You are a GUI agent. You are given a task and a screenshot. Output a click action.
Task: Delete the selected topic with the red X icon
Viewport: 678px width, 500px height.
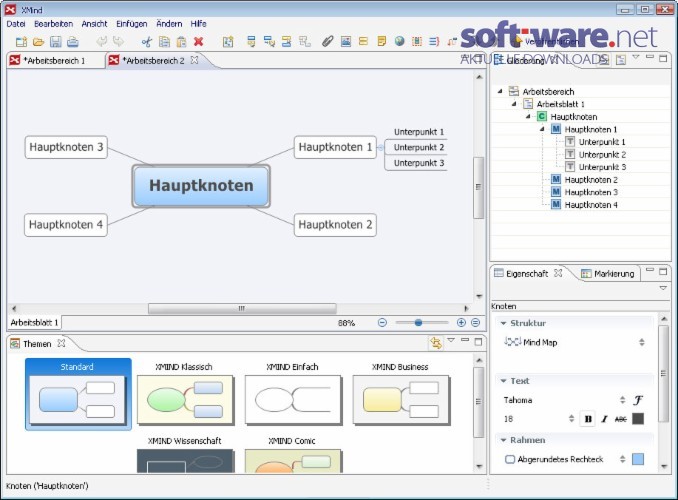(x=198, y=42)
